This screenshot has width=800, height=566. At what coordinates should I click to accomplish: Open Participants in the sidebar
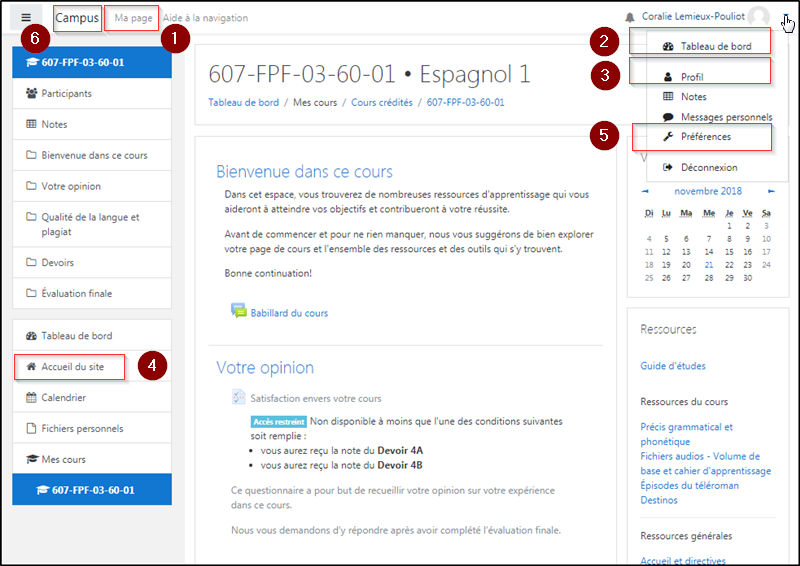click(x=66, y=93)
